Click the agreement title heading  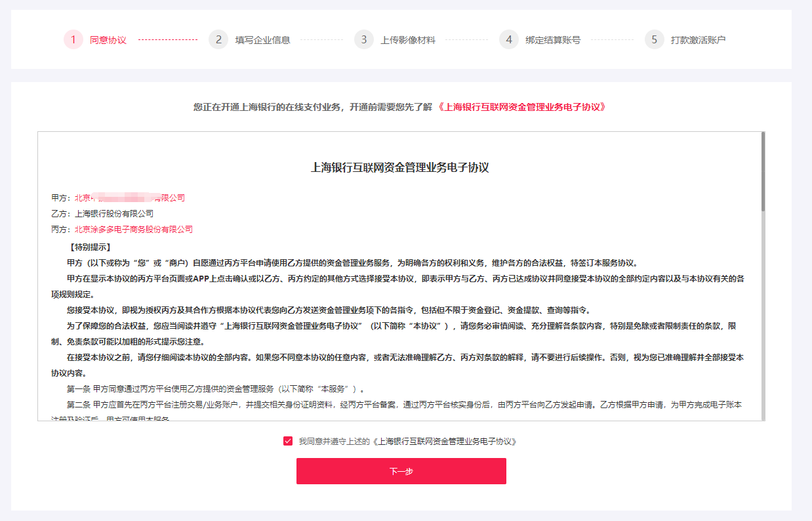400,167
